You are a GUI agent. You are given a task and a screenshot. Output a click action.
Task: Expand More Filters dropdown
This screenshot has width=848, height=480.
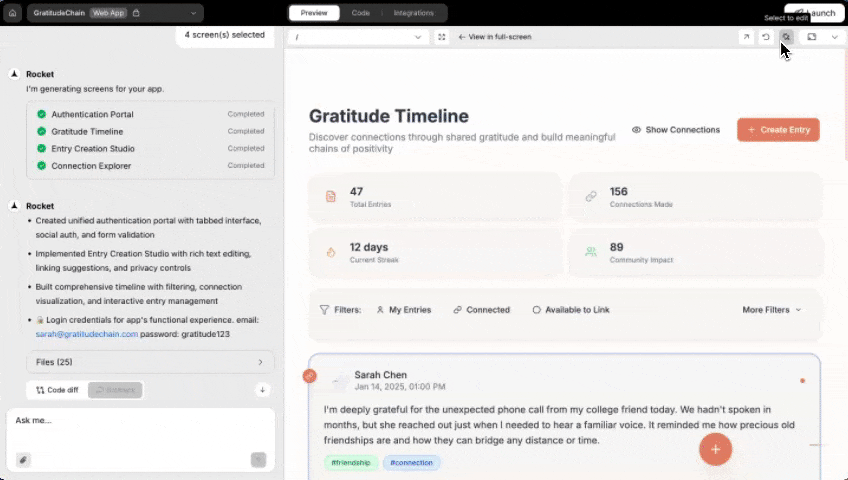[x=772, y=310]
